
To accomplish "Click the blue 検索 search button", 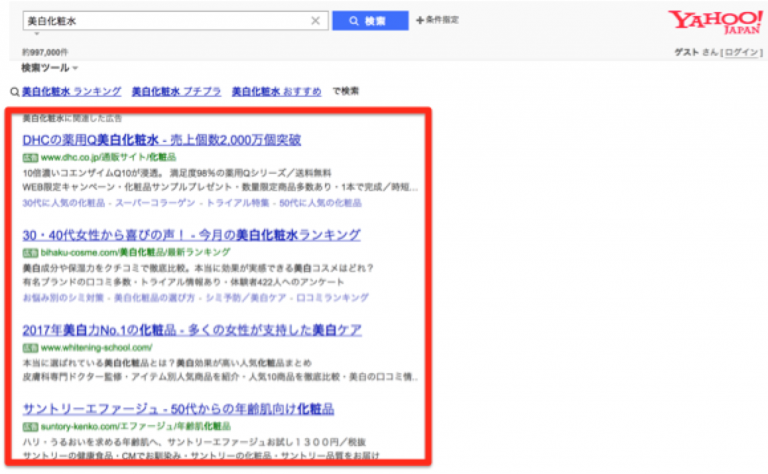I will point(370,21).
